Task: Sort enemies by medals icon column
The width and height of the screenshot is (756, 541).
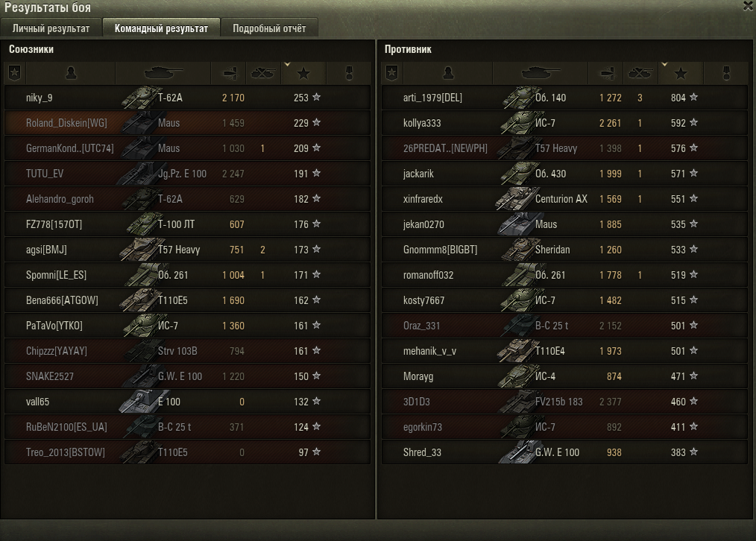Action: (x=726, y=73)
